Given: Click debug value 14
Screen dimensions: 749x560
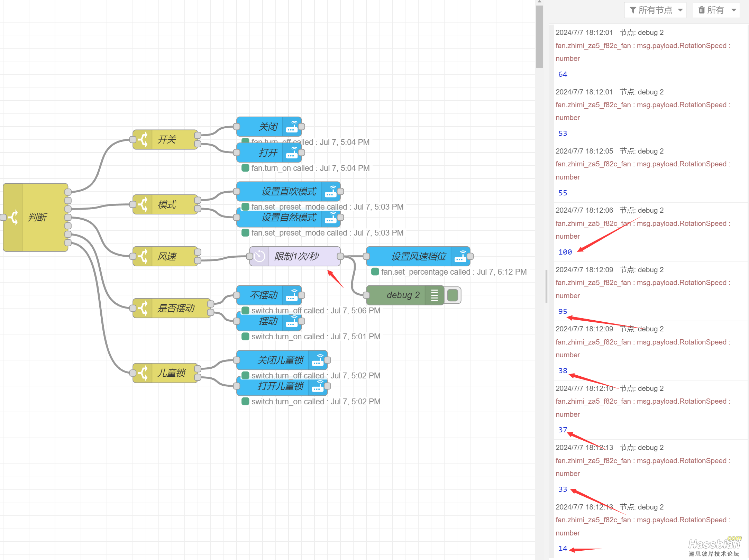Looking at the screenshot, I should (x=563, y=549).
